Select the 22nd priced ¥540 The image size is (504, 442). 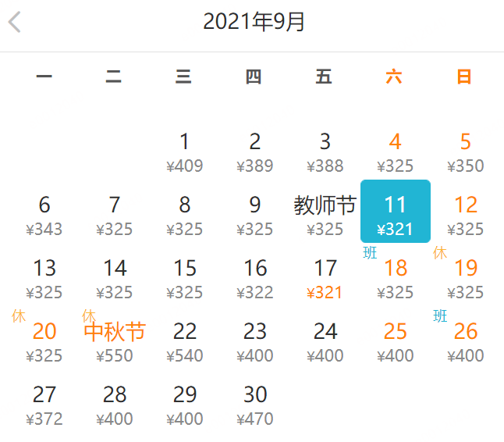184,338
